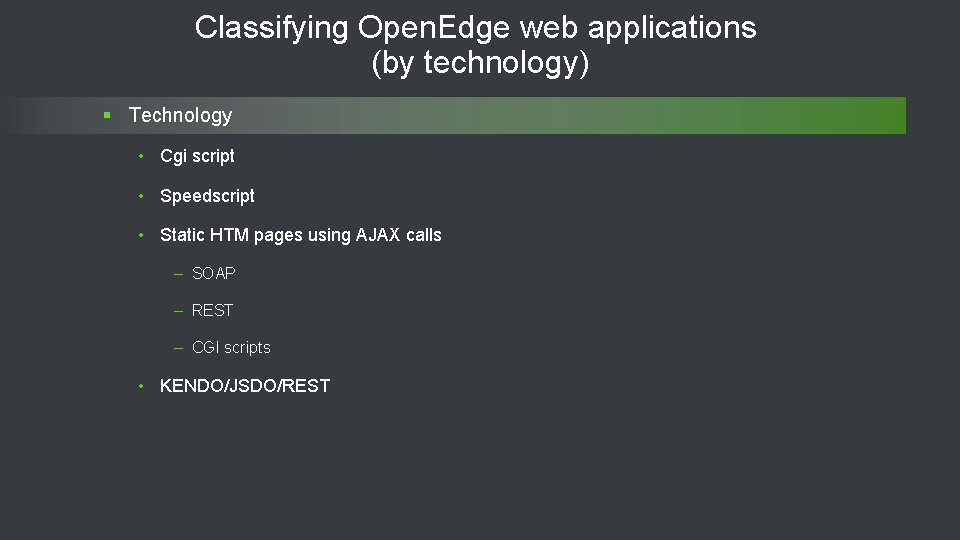Select the 'Technology' heading text
The image size is (960, 540).
[x=180, y=116]
